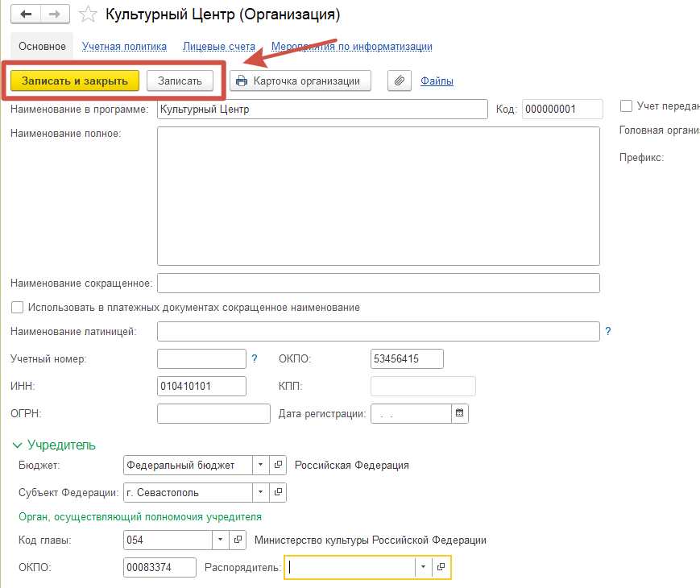700x588 pixels.
Task: Click the г. Севастополь value field
Action: 188,492
